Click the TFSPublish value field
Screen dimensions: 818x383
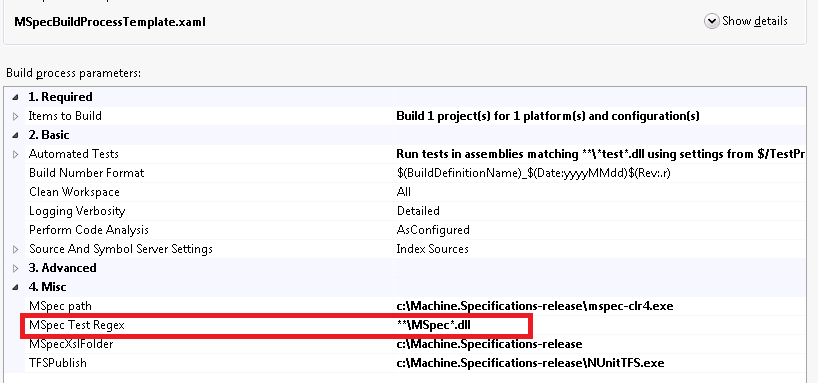point(600,363)
